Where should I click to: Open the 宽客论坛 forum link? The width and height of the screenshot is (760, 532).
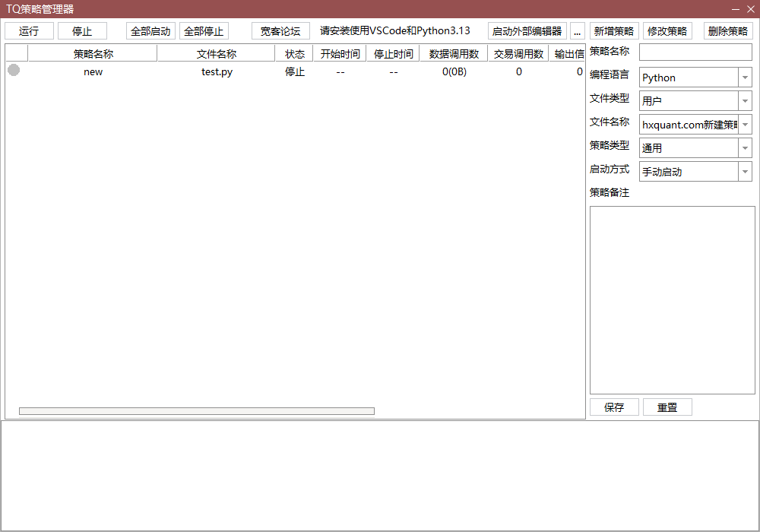[280, 31]
